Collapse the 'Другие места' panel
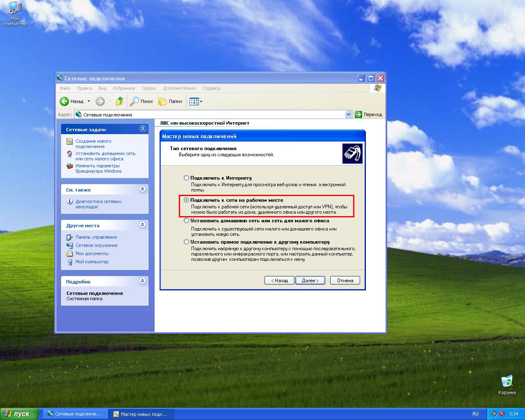This screenshot has height=420, width=525. [143, 225]
